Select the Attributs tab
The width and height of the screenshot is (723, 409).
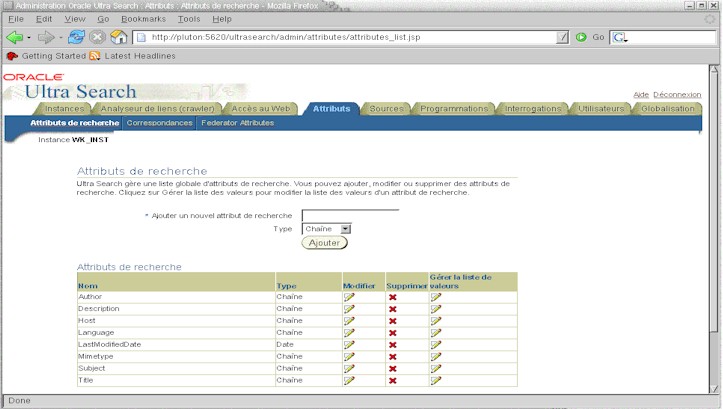332,109
